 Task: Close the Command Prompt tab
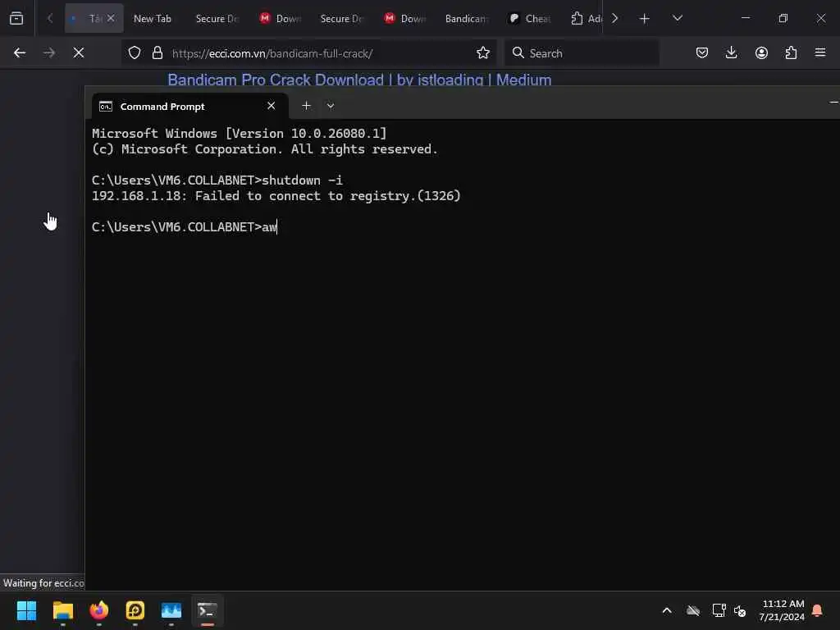pyautogui.click(x=271, y=106)
